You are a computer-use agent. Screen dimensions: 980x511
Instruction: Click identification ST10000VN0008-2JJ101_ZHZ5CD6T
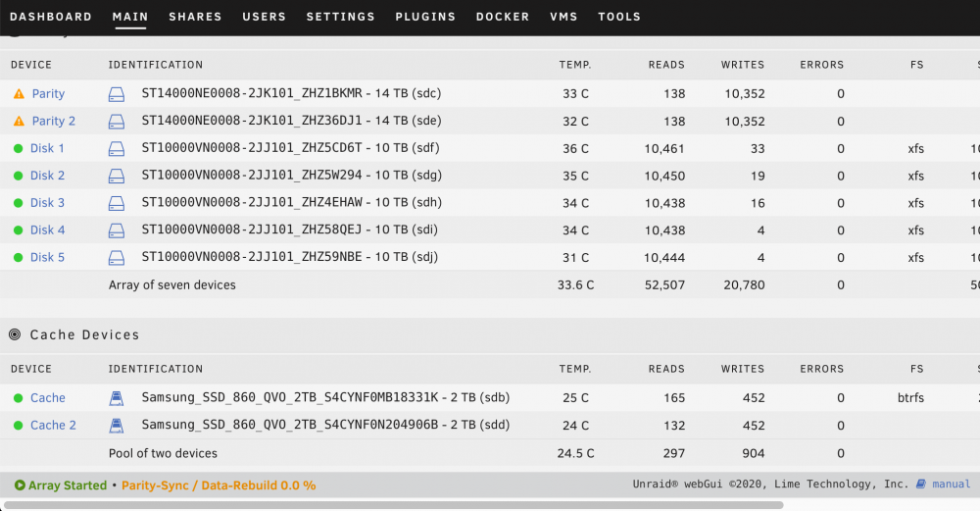(x=252, y=147)
